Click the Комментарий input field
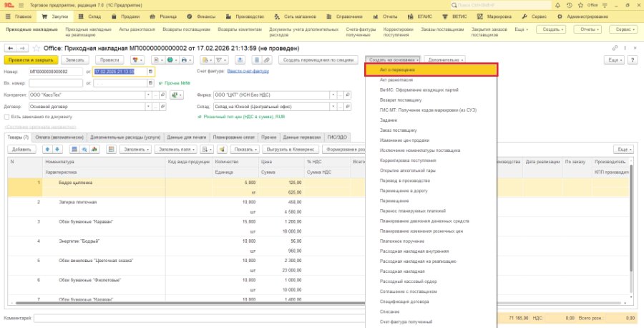Screen dimensions: 644x328 pyautogui.click(x=200, y=318)
